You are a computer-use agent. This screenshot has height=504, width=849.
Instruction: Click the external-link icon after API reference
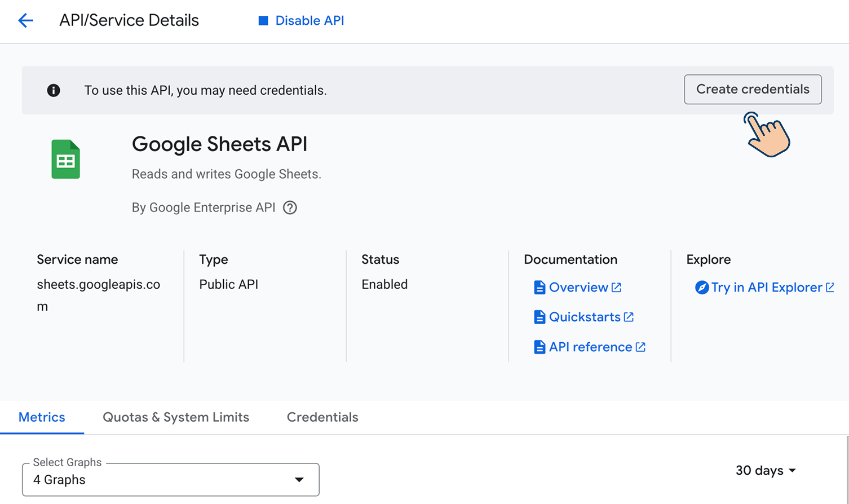click(x=641, y=347)
